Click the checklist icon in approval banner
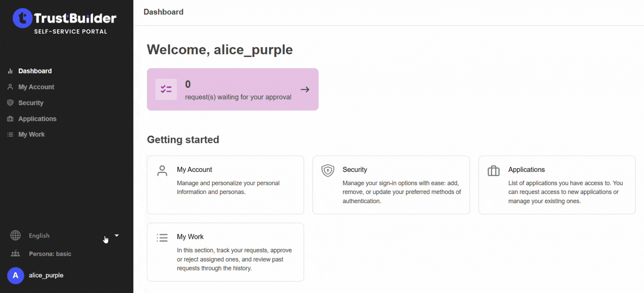 166,89
